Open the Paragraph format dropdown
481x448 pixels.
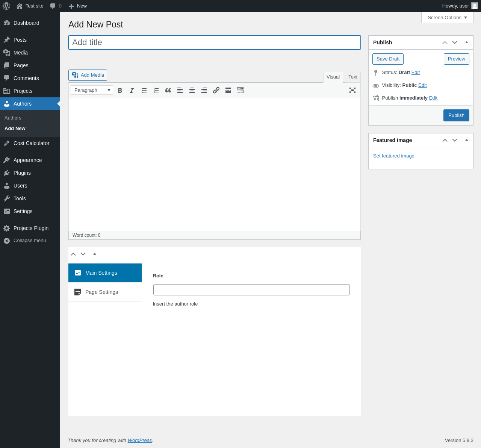pos(92,90)
